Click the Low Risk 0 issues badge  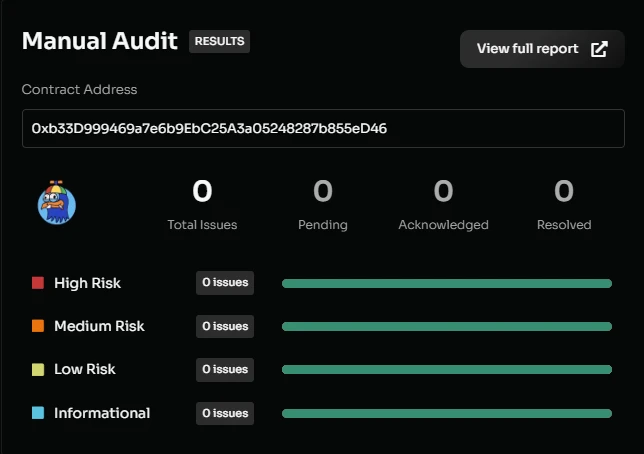tap(225, 369)
